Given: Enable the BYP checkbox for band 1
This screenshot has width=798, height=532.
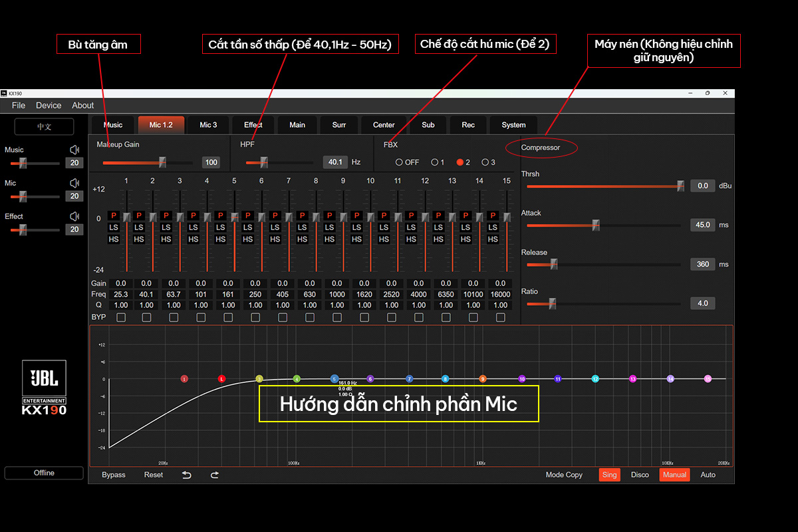Looking at the screenshot, I should 121,318.
